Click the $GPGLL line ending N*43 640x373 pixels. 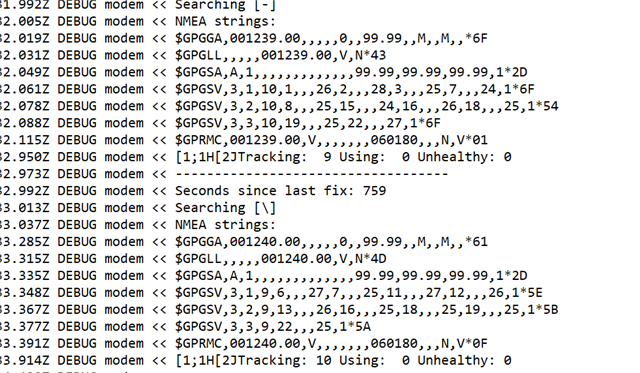(193, 55)
